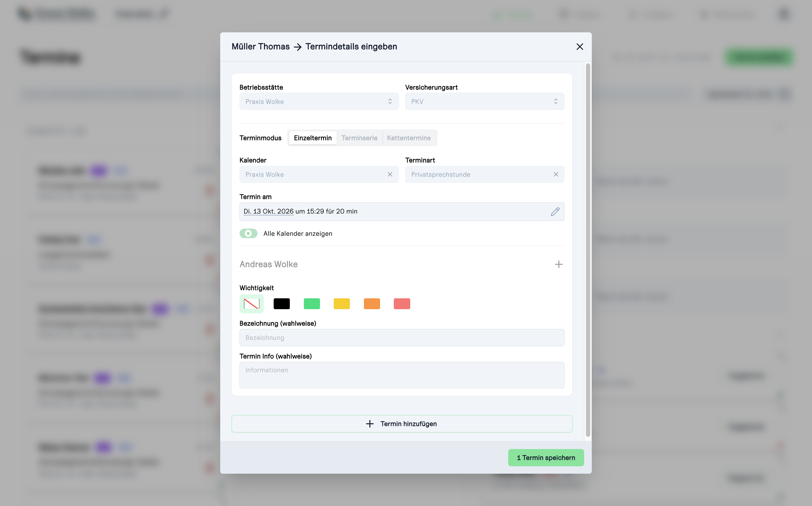Switch to Terminserie mode

[x=359, y=138]
